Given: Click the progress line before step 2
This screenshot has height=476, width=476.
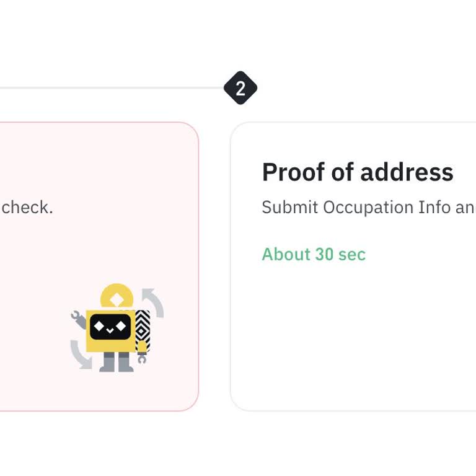Looking at the screenshot, I should tap(112, 88).
